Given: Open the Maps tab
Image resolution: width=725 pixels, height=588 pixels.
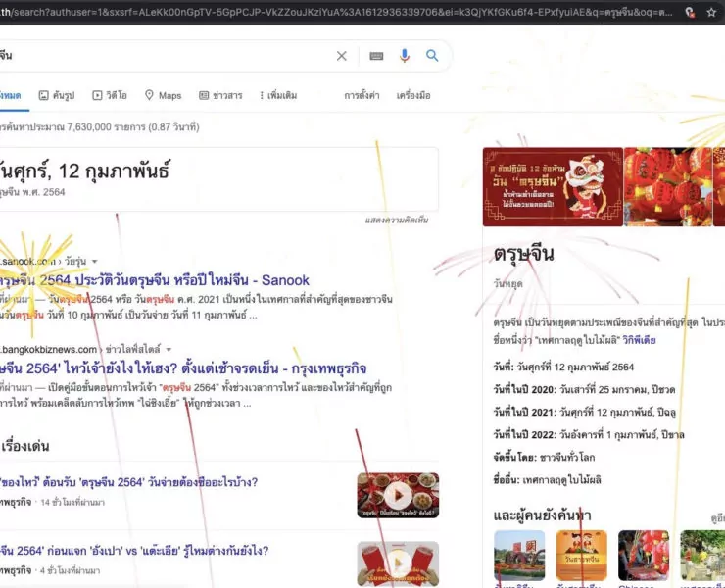Looking at the screenshot, I should pos(164,95).
